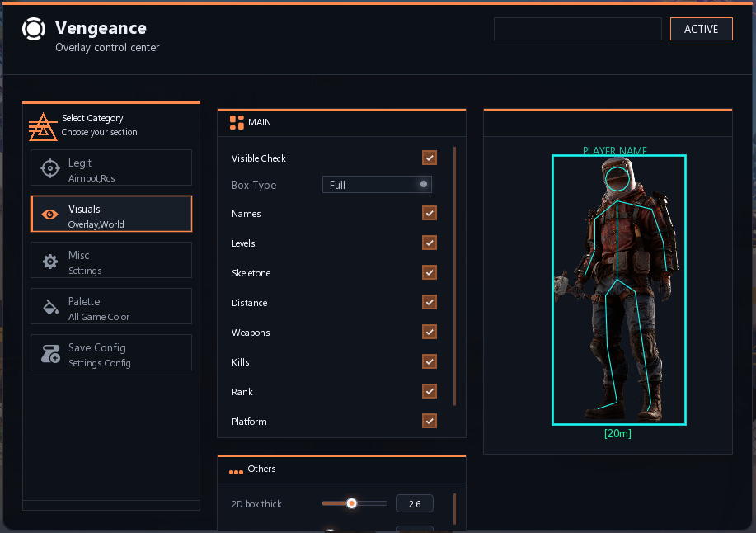Uncheck the Names checkbox
Viewport: 756px width, 533px height.
click(430, 213)
